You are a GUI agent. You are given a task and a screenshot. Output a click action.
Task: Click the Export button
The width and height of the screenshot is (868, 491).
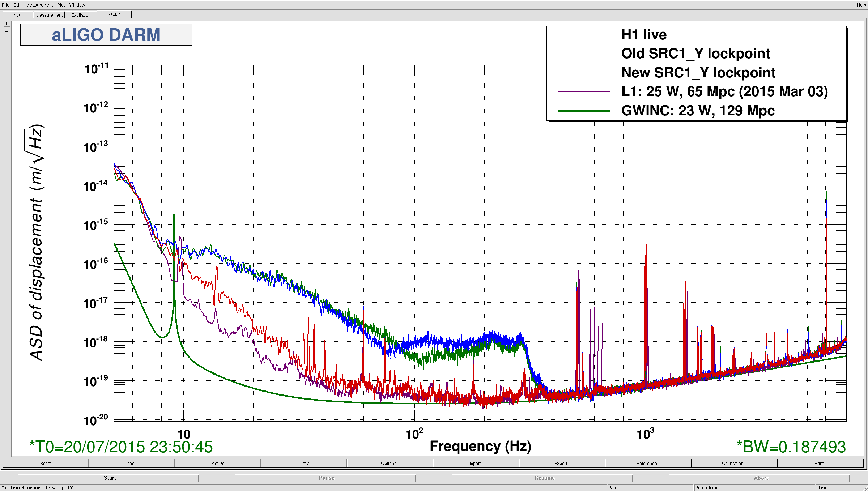(562, 463)
